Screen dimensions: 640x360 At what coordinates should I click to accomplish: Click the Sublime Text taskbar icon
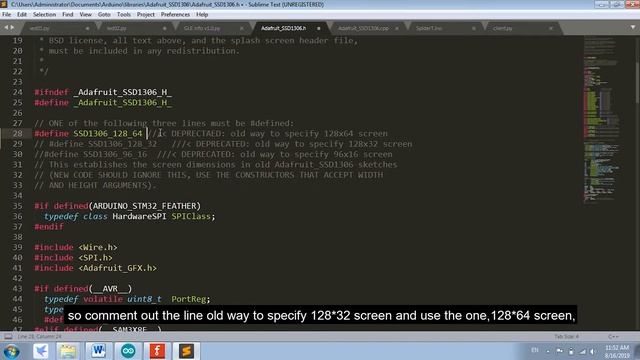tap(186, 351)
